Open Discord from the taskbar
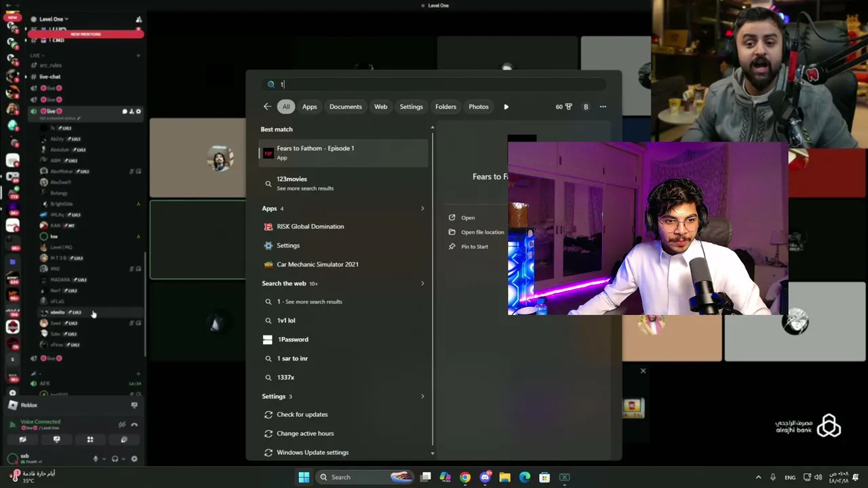Viewport: 868px width, 488px height. click(x=485, y=477)
